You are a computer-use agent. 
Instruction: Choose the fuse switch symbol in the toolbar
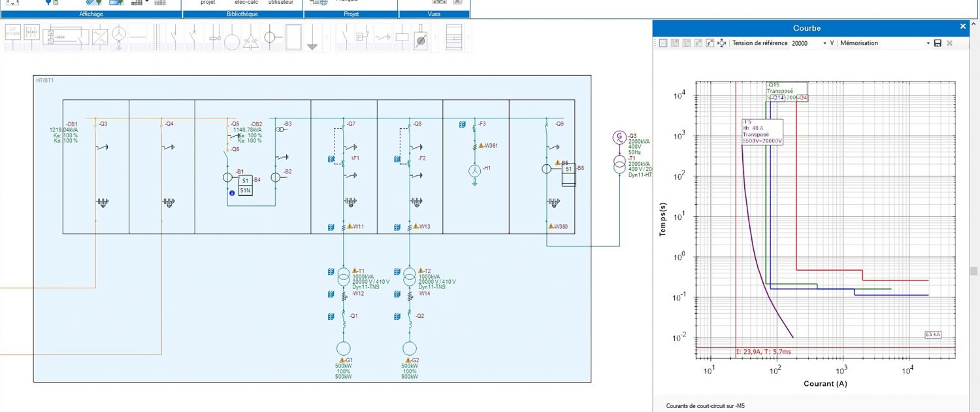213,36
